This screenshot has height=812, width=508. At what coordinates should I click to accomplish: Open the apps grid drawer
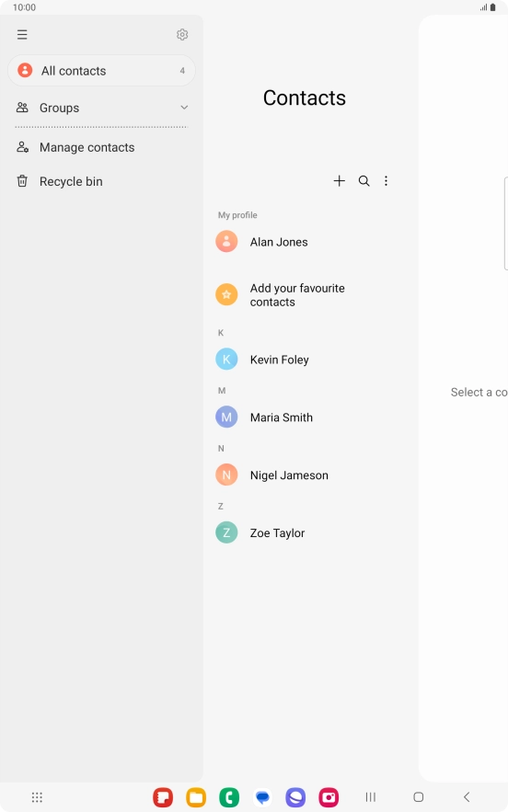click(37, 797)
